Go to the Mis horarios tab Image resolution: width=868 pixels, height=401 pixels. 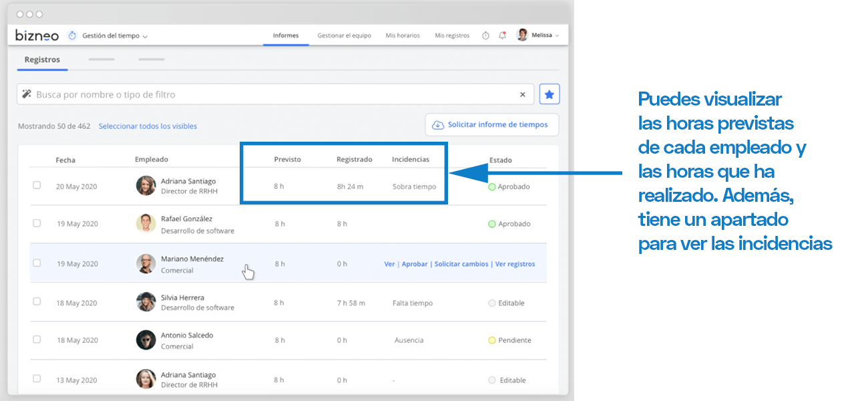(403, 35)
